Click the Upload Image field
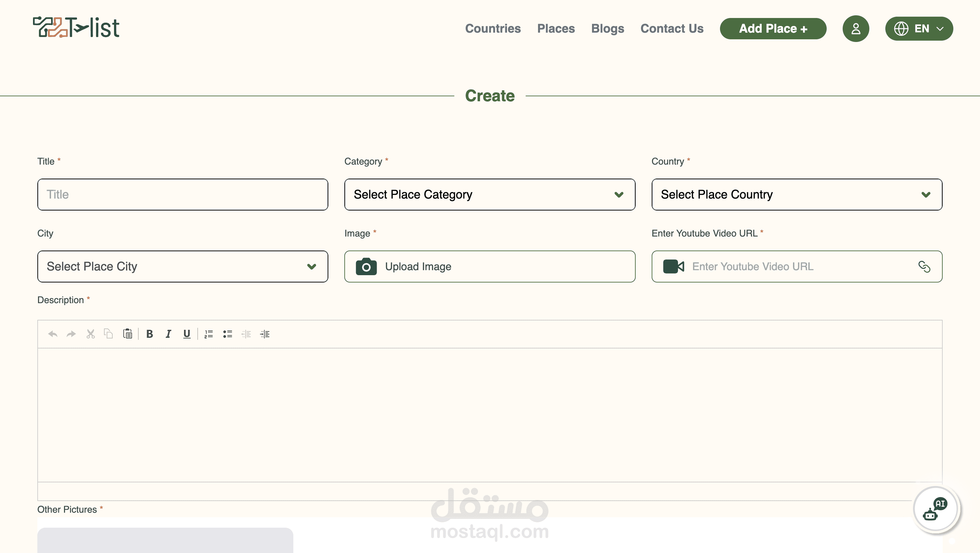Viewport: 980px width, 553px height. 489,266
